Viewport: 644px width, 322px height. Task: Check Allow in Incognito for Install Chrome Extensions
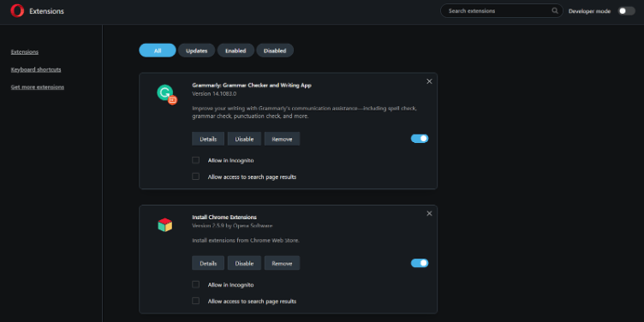196,284
